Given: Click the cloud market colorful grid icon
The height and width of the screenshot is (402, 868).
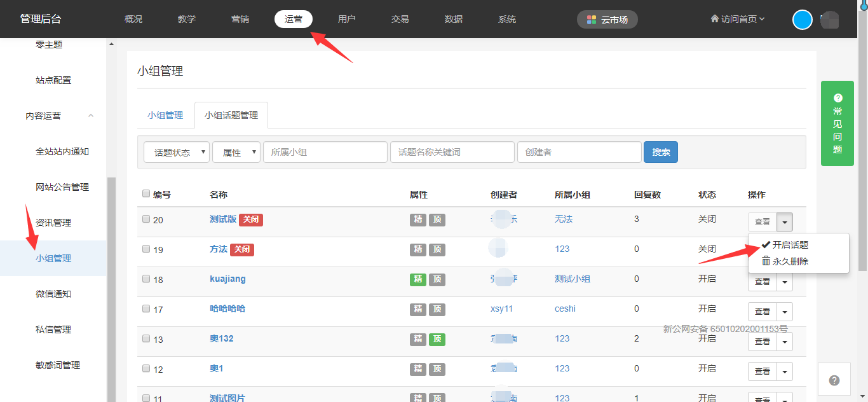Looking at the screenshot, I should tap(592, 20).
